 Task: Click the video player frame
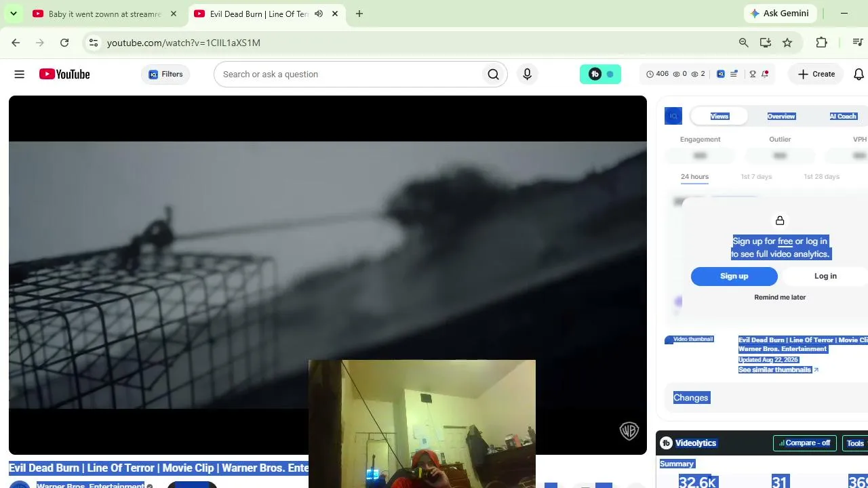tap(328, 275)
